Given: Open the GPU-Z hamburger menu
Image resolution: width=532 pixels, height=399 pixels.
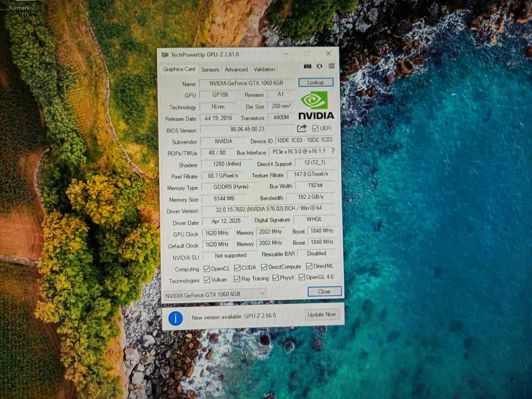Looking at the screenshot, I should click(x=332, y=66).
